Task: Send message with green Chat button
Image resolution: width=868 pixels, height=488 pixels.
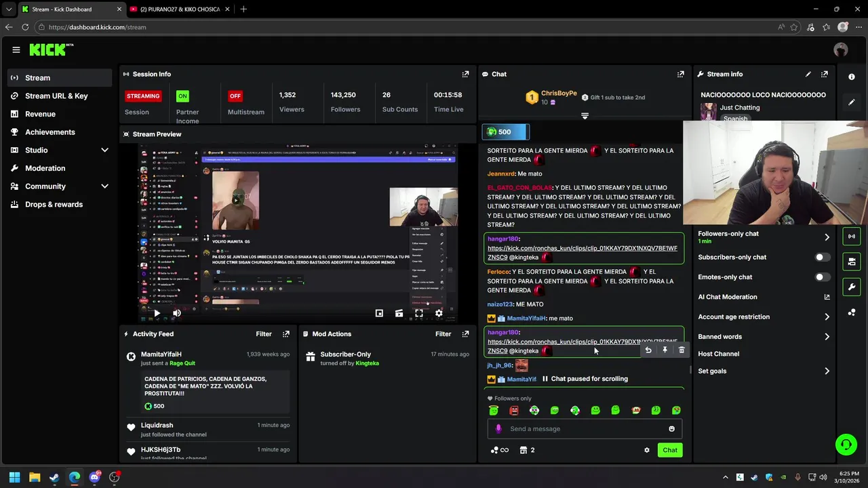Action: pyautogui.click(x=670, y=450)
